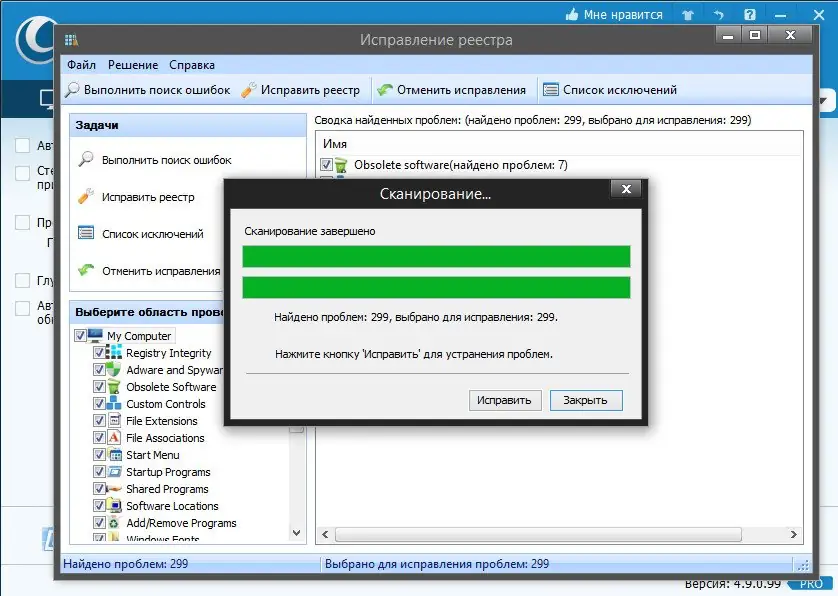Uncheck the Obsolete Software tree checkbox
The width and height of the screenshot is (838, 596).
[99, 386]
